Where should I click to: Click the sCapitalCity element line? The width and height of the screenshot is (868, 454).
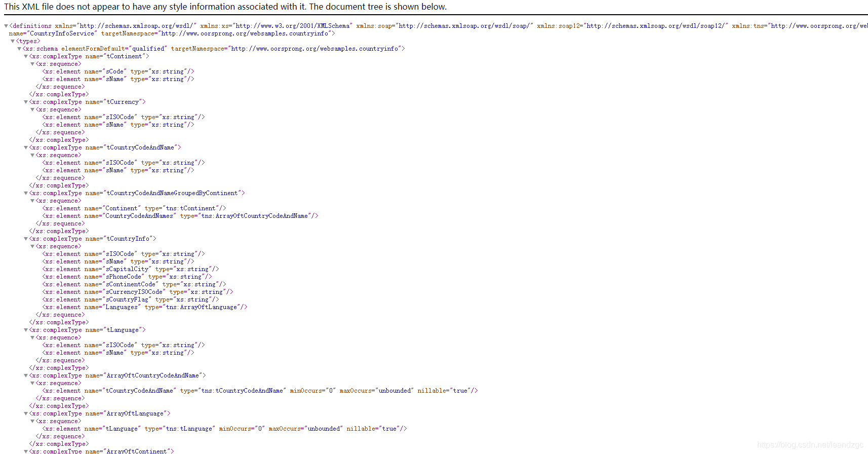pos(131,269)
